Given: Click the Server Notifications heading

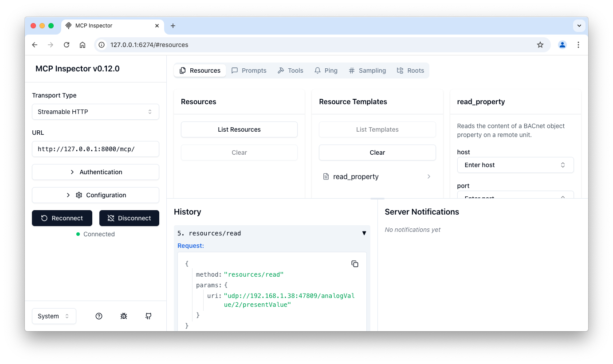Looking at the screenshot, I should point(422,212).
